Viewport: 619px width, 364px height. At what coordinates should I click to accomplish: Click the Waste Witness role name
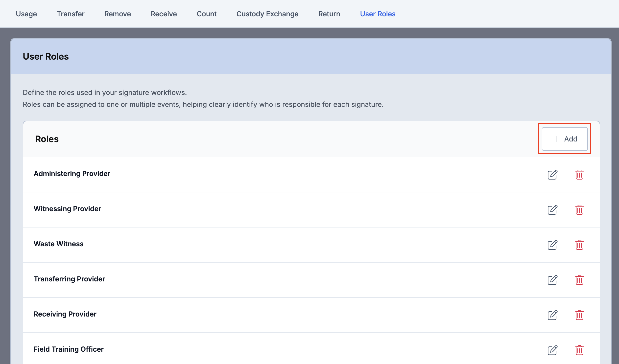tap(59, 244)
